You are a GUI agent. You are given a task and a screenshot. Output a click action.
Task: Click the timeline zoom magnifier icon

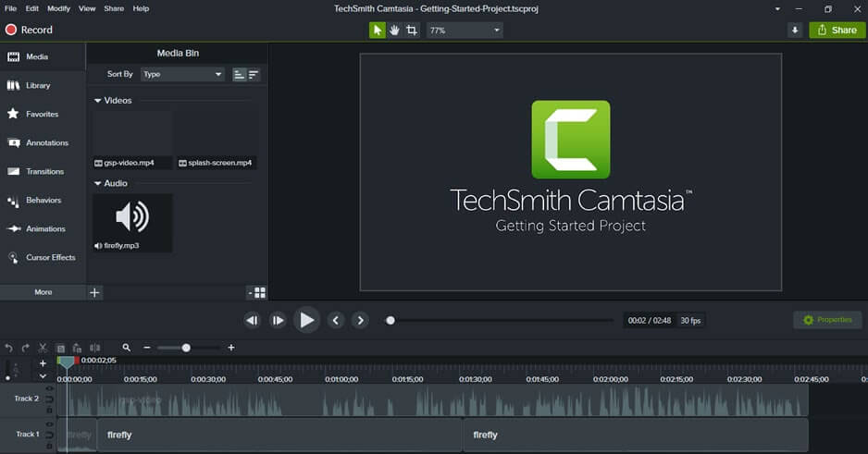point(126,348)
